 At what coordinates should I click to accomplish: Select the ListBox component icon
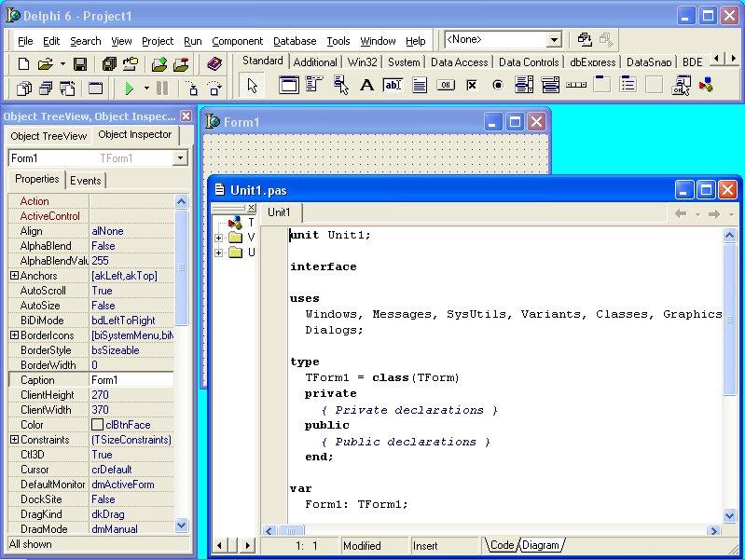pos(524,86)
